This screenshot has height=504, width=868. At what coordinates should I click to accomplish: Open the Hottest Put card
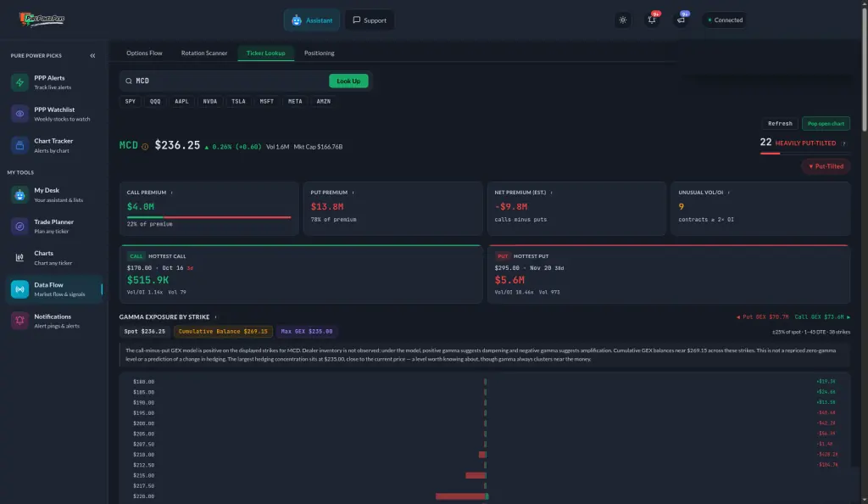tap(669, 274)
